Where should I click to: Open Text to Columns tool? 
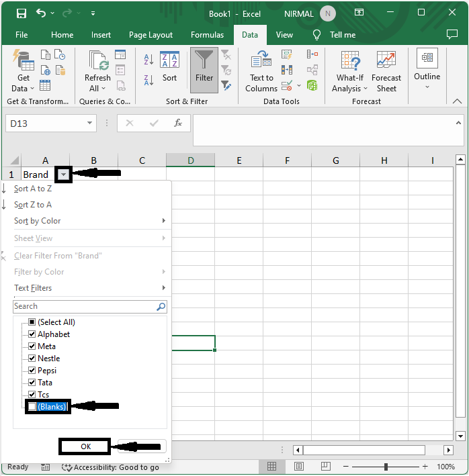click(261, 70)
